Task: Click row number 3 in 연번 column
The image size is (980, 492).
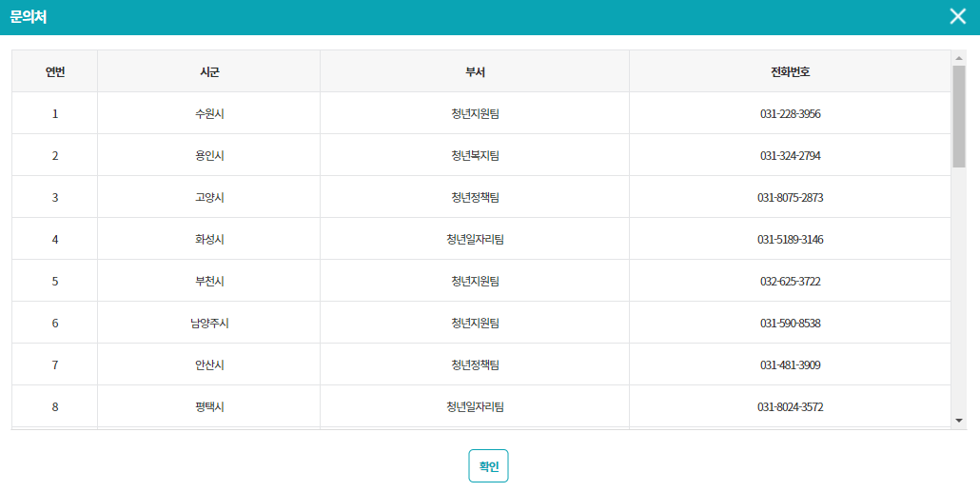Action: point(55,198)
